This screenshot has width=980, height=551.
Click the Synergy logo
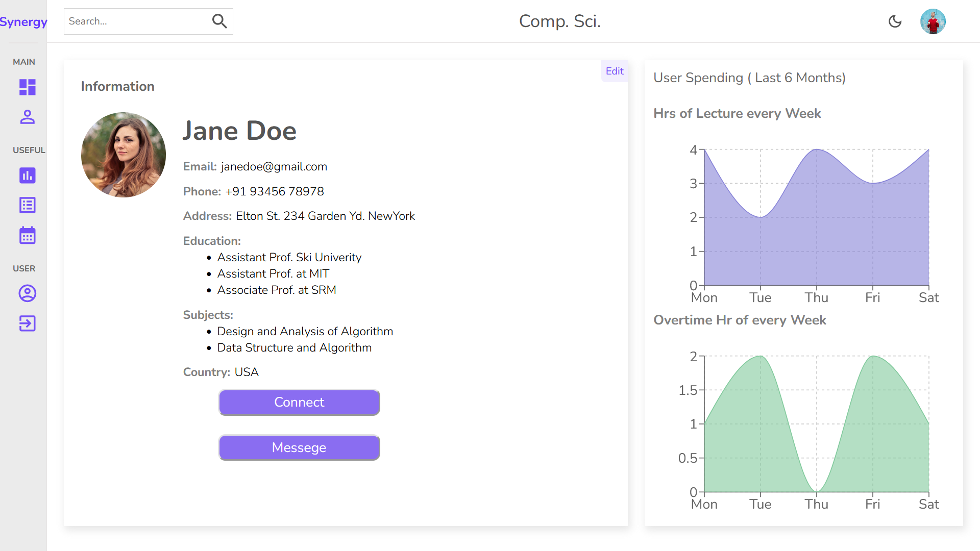point(23,22)
